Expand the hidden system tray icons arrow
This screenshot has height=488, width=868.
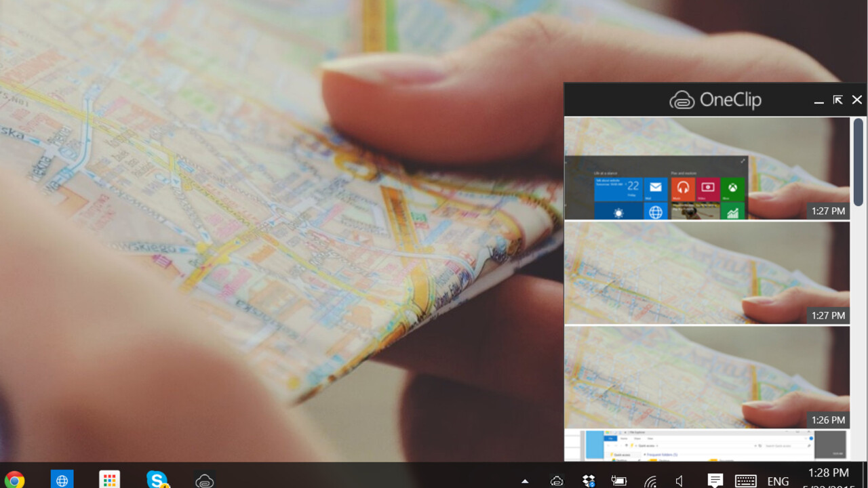click(524, 481)
